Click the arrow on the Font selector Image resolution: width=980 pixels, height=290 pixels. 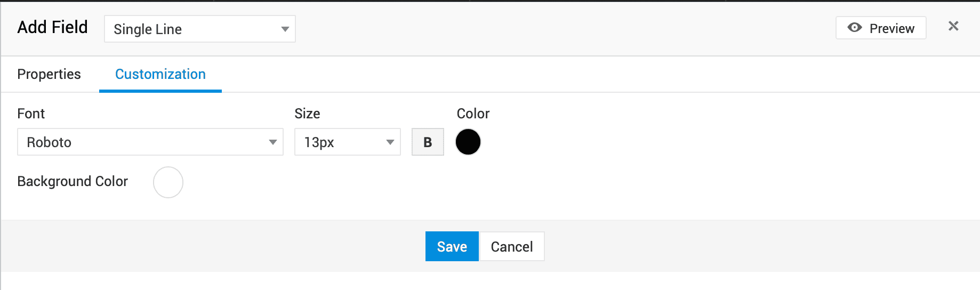[273, 142]
